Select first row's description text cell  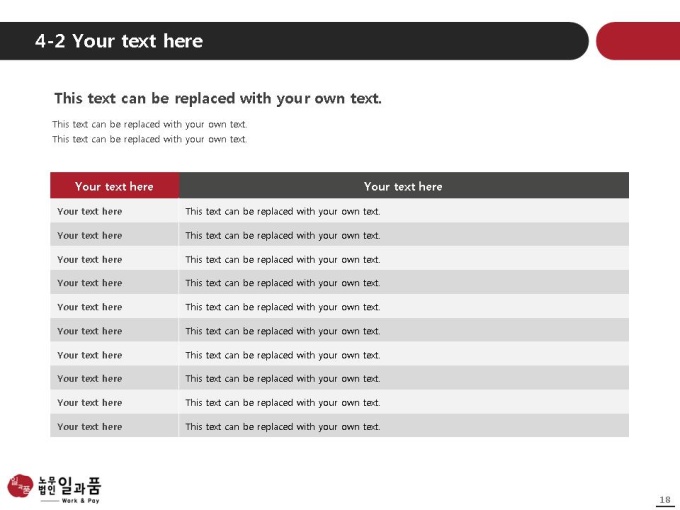[404, 211]
